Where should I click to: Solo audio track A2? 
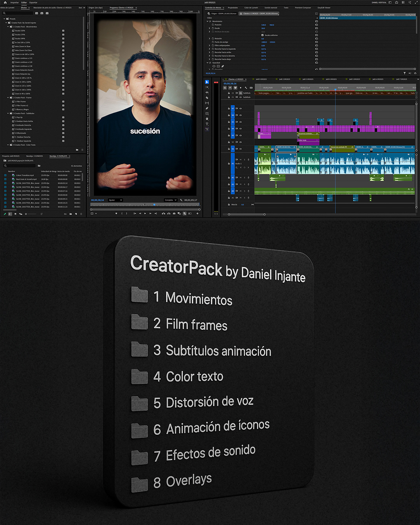[x=245, y=177]
